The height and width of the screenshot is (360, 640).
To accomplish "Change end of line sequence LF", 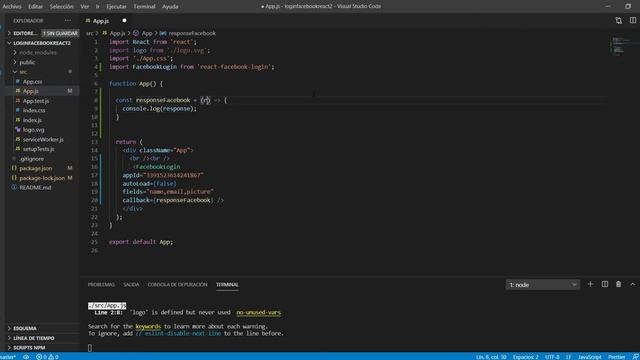I will tap(568, 357).
